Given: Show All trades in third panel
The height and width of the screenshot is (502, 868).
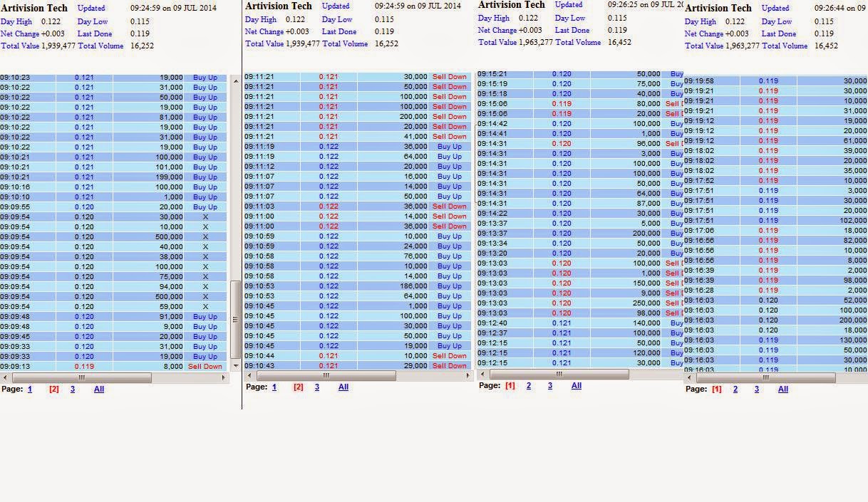Looking at the screenshot, I should (577, 386).
